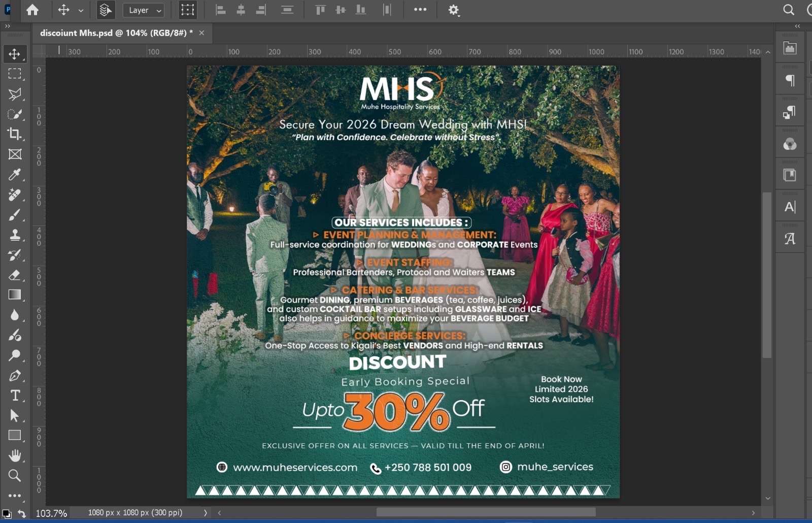Viewport: 812px width, 523px height.
Task: Open the Libraries panel icon
Action: click(x=790, y=175)
